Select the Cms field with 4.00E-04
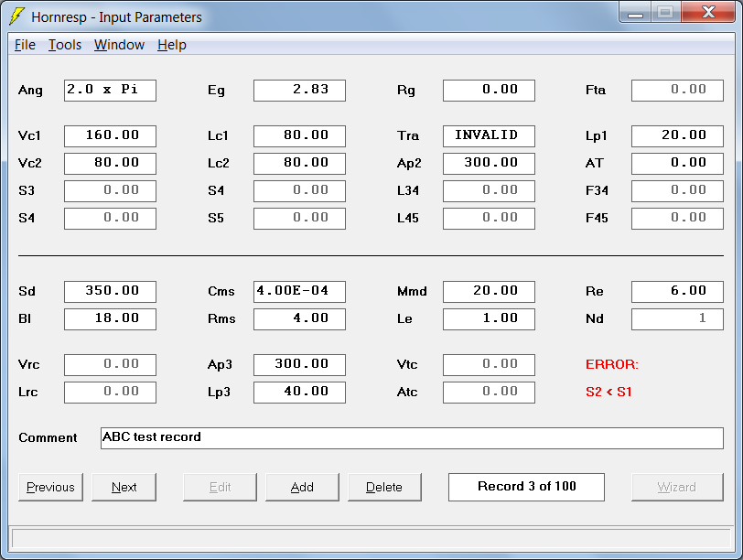 tap(299, 292)
